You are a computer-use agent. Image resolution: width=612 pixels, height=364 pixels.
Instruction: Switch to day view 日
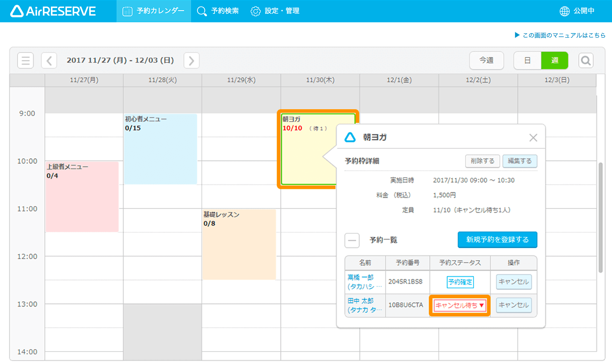tap(527, 60)
